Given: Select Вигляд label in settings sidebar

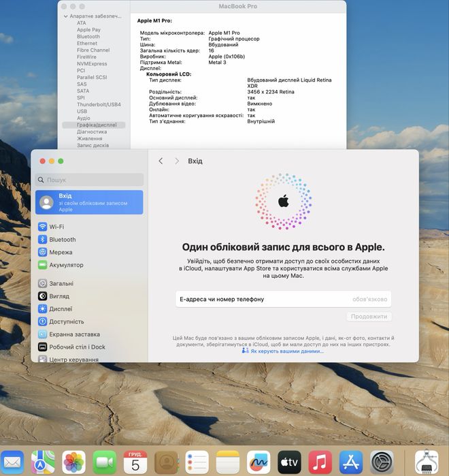Looking at the screenshot, I should tap(59, 296).
